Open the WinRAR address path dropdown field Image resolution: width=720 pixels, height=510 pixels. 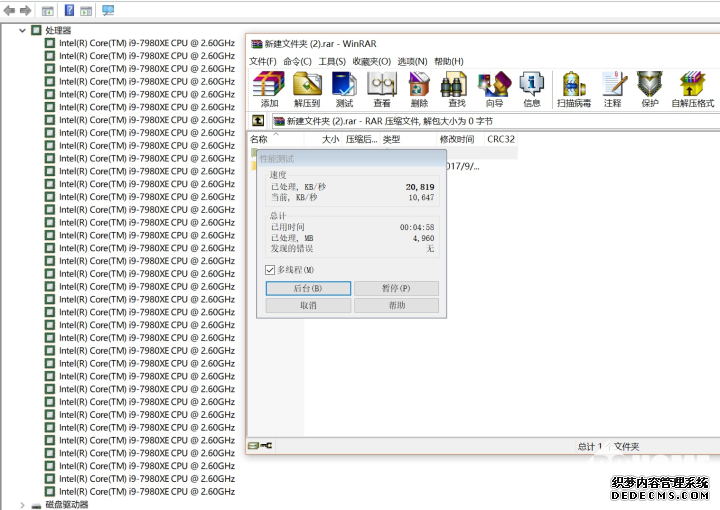pos(495,121)
